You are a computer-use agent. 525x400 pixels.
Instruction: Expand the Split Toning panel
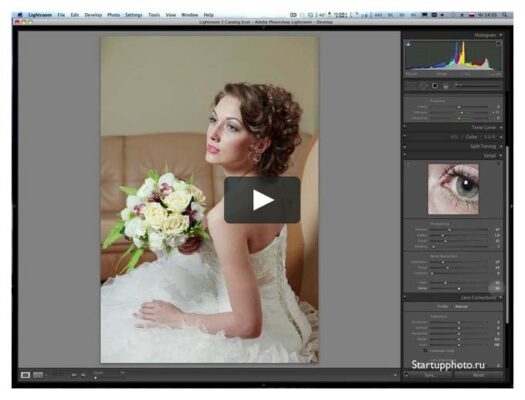tap(501, 146)
